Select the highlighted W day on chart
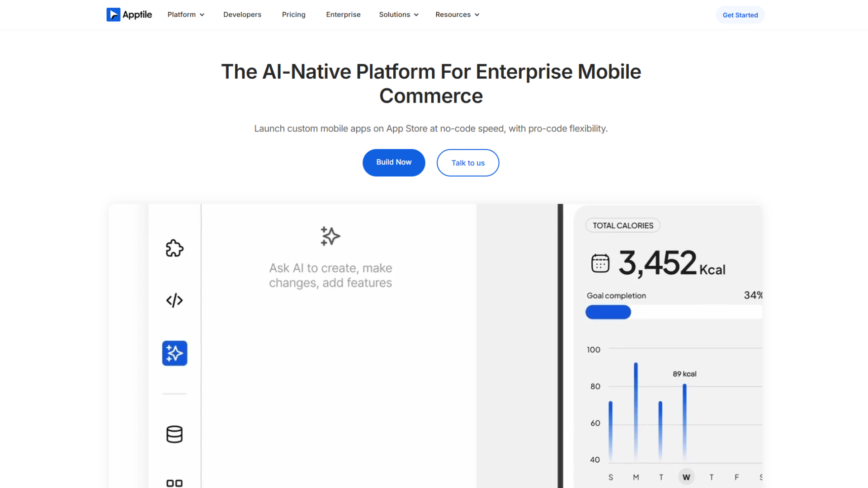868x488 pixels. point(686,477)
